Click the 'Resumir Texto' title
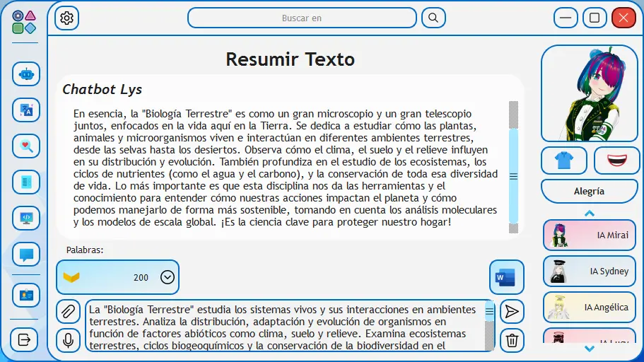The height and width of the screenshot is (362, 644). (290, 59)
